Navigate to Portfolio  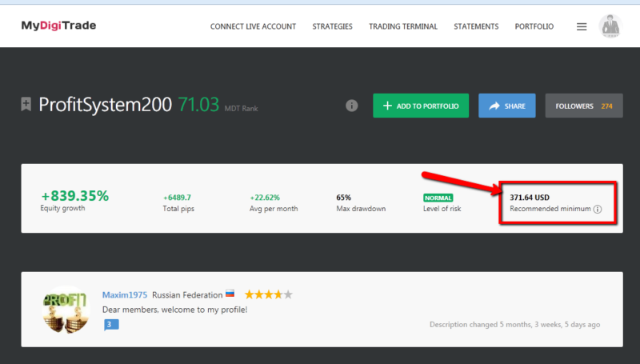[534, 26]
